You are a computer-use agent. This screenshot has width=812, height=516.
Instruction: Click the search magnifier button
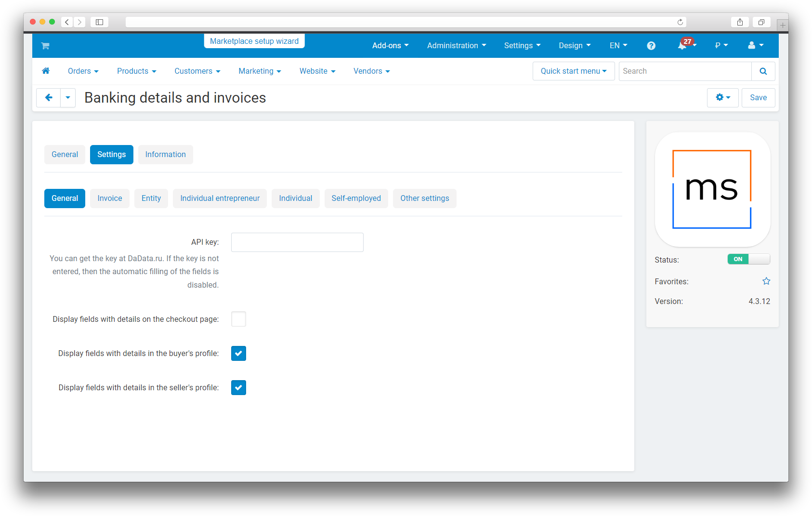point(763,71)
